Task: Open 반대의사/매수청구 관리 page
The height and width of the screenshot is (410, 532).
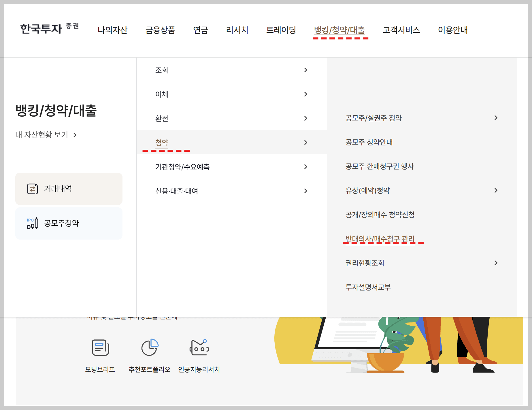Action: [380, 239]
